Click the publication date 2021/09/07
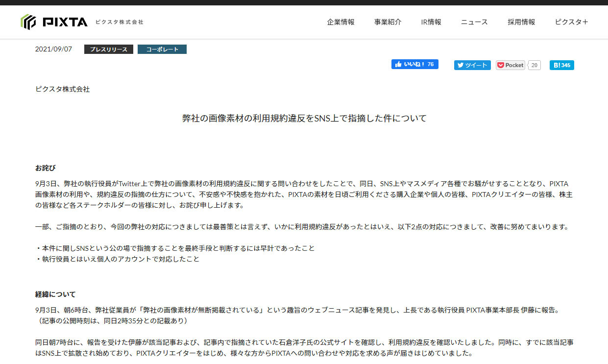 pyautogui.click(x=53, y=49)
